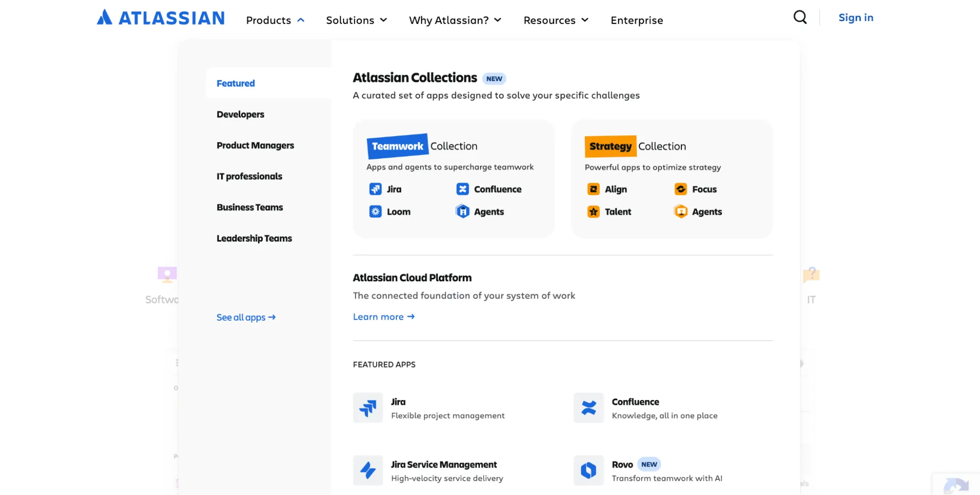Select the Business Teams category
This screenshot has height=495, width=980.
point(250,207)
